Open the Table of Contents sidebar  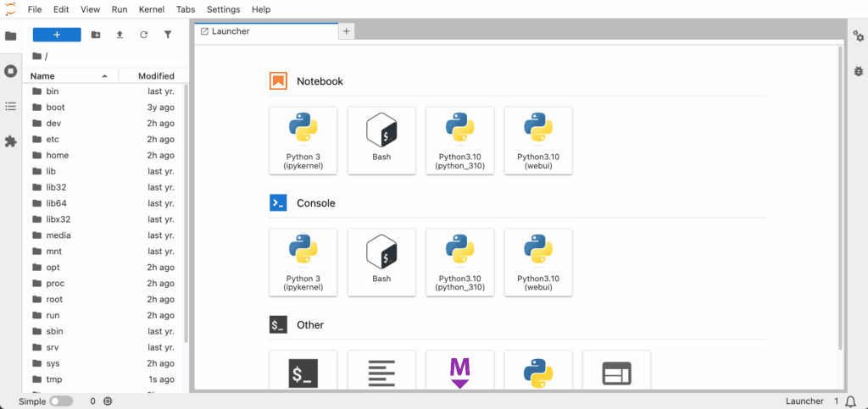[10, 106]
